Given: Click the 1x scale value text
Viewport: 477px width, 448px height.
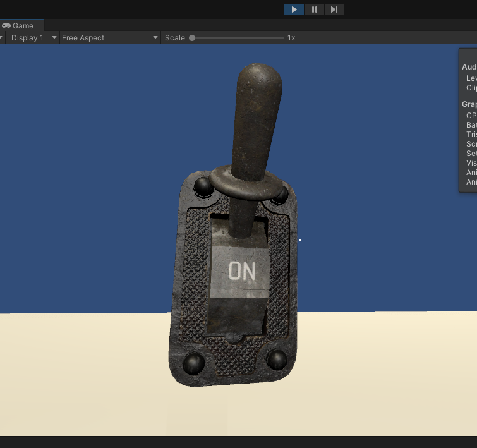Looking at the screenshot, I should click(291, 38).
